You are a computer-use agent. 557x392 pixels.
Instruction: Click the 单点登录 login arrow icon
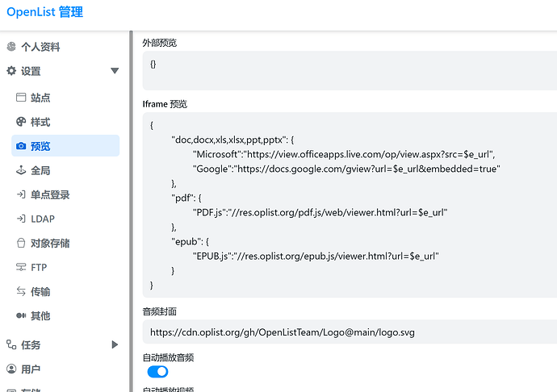[21, 194]
